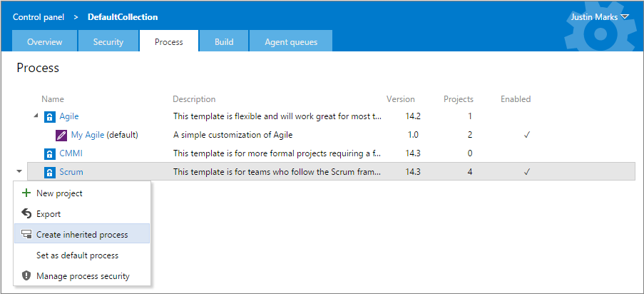Open the CMMI process link

(x=71, y=154)
